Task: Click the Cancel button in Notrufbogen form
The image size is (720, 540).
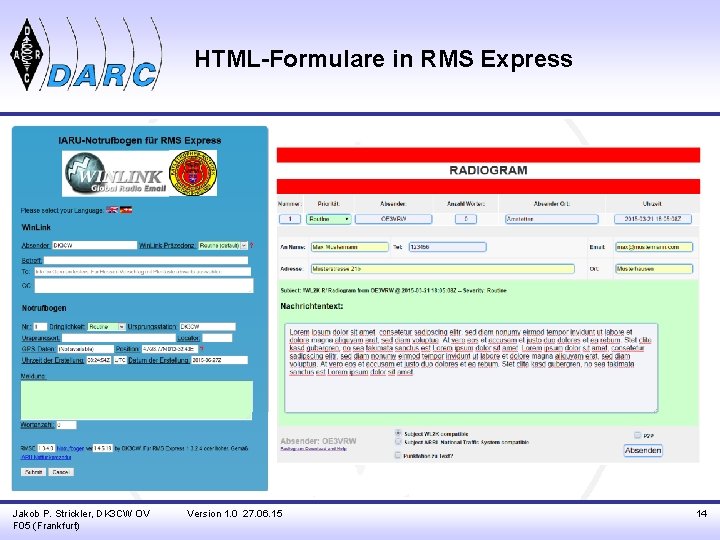Action: pyautogui.click(x=61, y=472)
